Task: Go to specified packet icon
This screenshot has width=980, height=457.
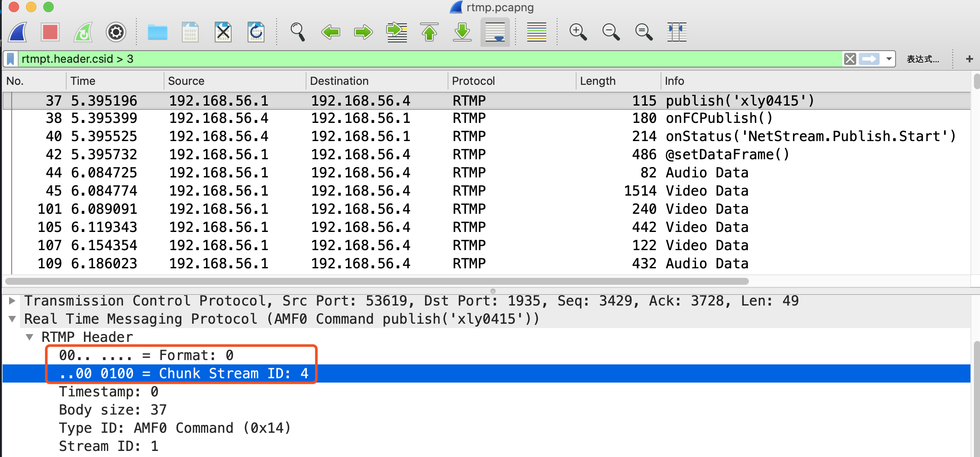Action: [x=397, y=32]
